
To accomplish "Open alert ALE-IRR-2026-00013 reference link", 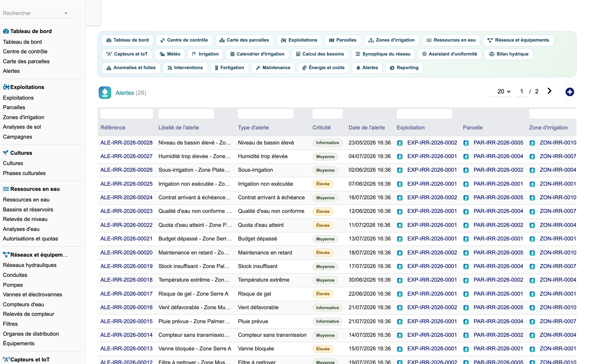I will click(x=127, y=349).
